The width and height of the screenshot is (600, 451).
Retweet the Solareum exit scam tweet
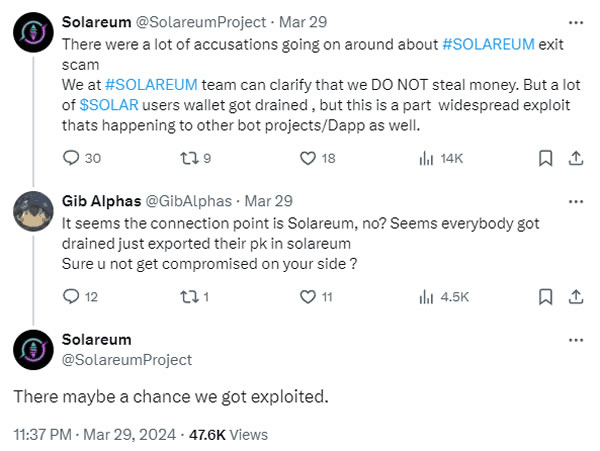point(188,158)
